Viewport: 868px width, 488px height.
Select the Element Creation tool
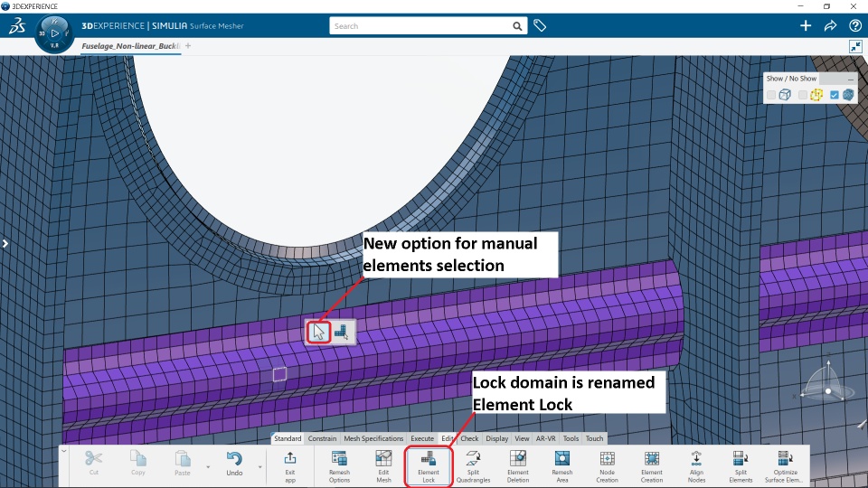tap(652, 459)
